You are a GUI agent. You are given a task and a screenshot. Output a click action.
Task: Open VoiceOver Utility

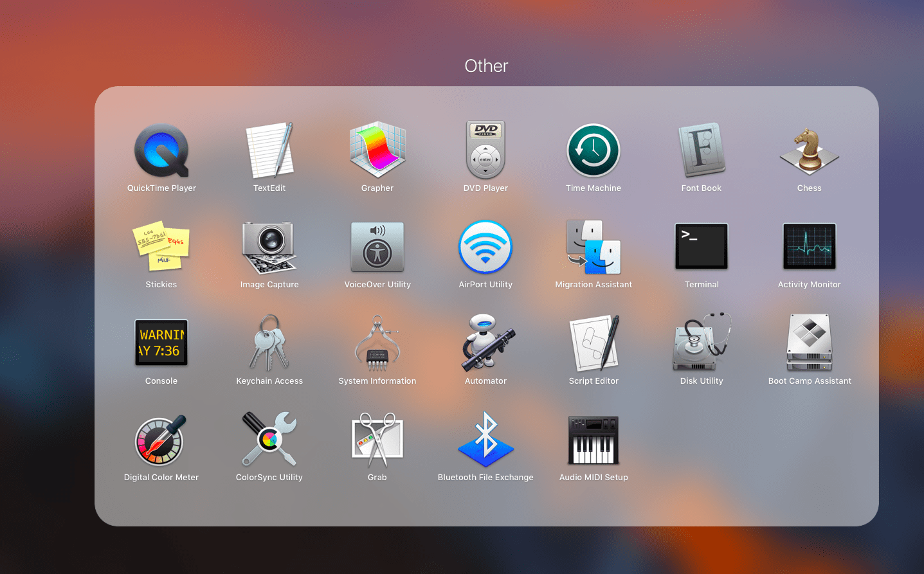pyautogui.click(x=377, y=247)
